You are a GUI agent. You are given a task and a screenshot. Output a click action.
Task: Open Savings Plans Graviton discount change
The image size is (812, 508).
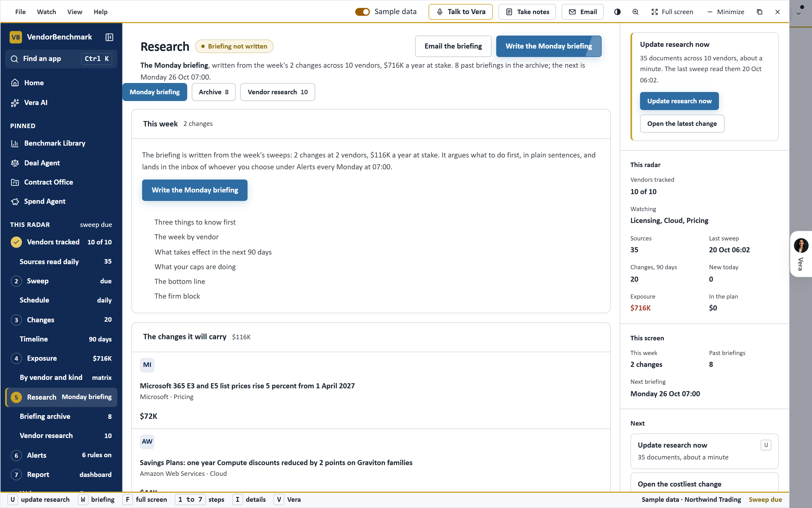coord(371,460)
